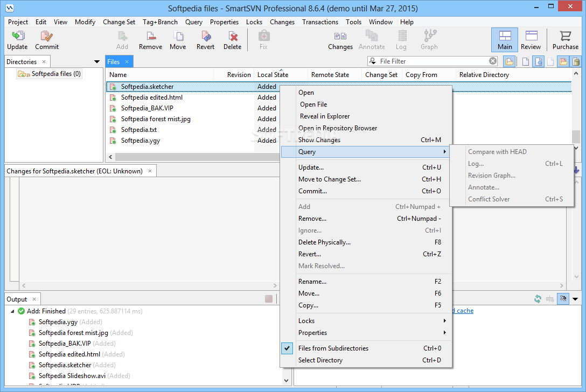Open the Directories panel dropdown arrow
Image resolution: width=586 pixels, height=392 pixels.
(x=97, y=62)
